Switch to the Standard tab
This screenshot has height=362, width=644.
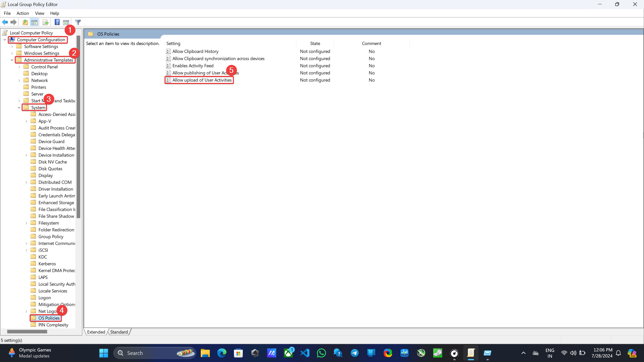(x=119, y=332)
